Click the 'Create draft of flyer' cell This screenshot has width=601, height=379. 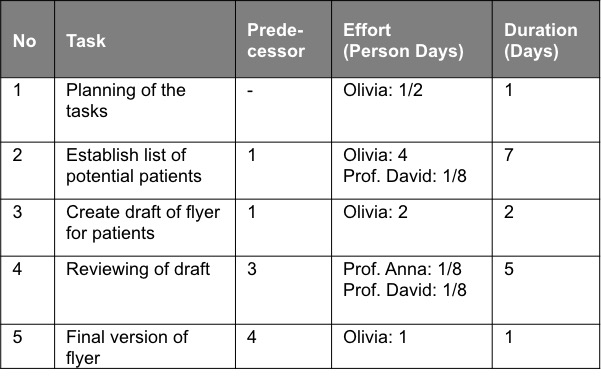(x=145, y=227)
